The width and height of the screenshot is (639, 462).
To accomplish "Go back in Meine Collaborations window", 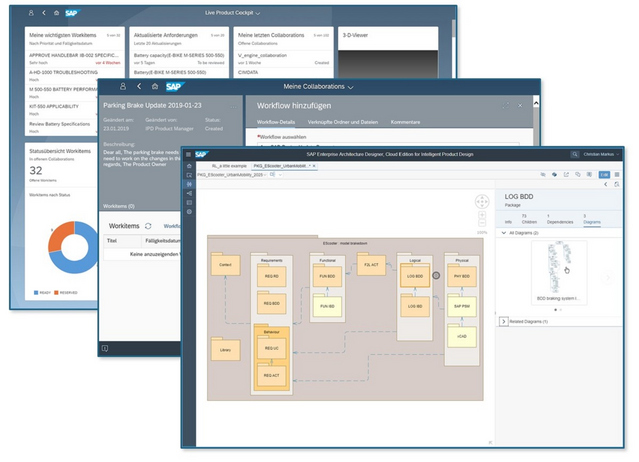I will coord(139,86).
